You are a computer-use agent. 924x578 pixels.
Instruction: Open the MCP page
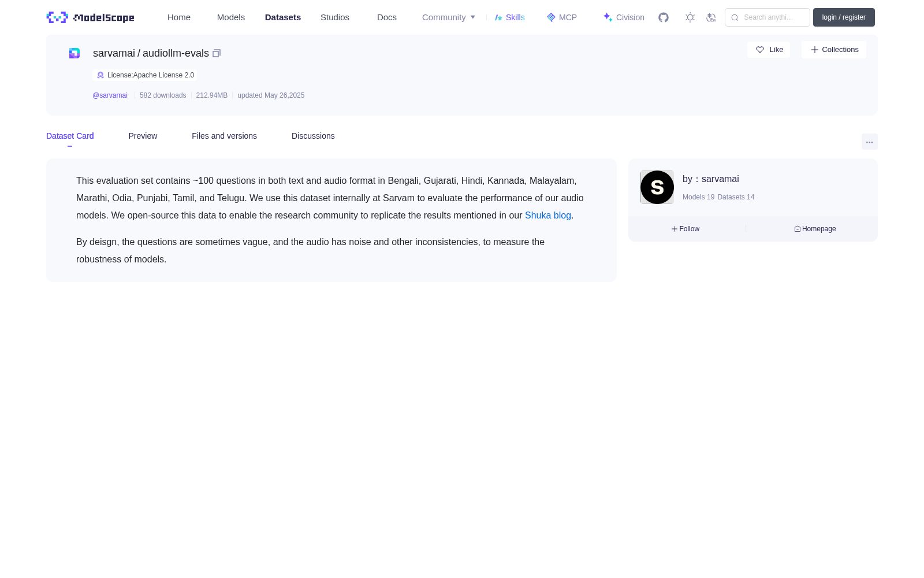pyautogui.click(x=562, y=17)
